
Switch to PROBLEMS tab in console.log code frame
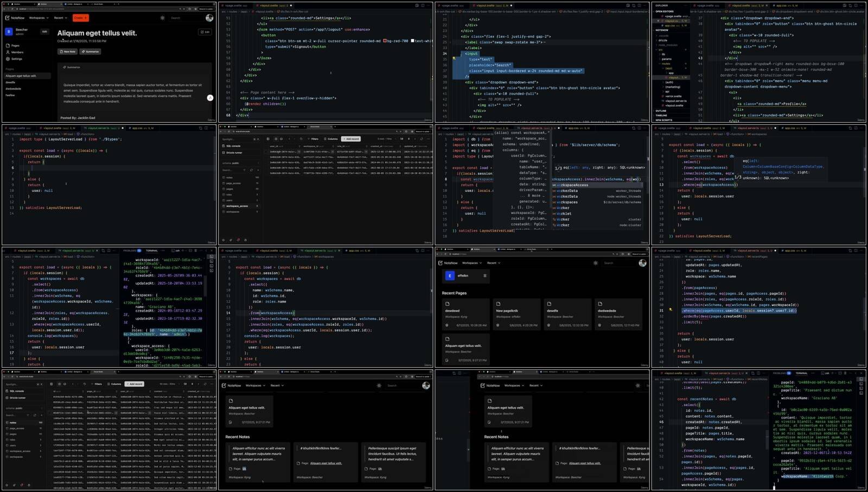(x=132, y=251)
